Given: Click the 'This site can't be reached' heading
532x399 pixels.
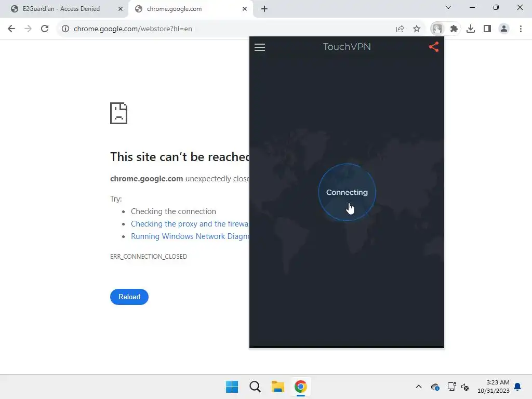Looking at the screenshot, I should (180, 157).
